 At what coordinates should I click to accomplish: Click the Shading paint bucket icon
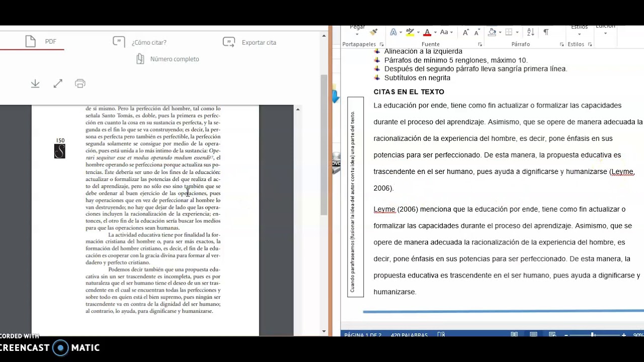[x=492, y=32]
